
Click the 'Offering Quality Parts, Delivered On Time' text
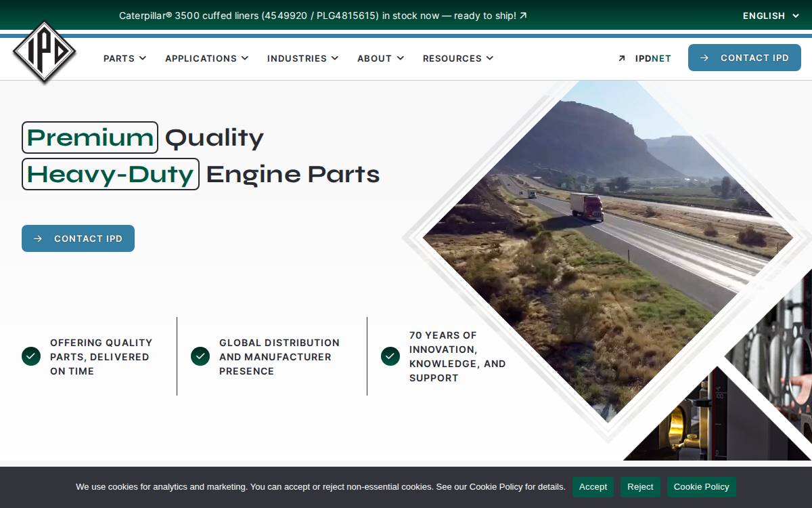pos(101,357)
